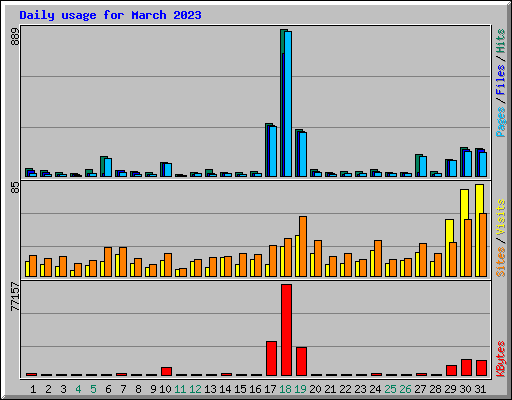Click the Files legend label

point(501,79)
